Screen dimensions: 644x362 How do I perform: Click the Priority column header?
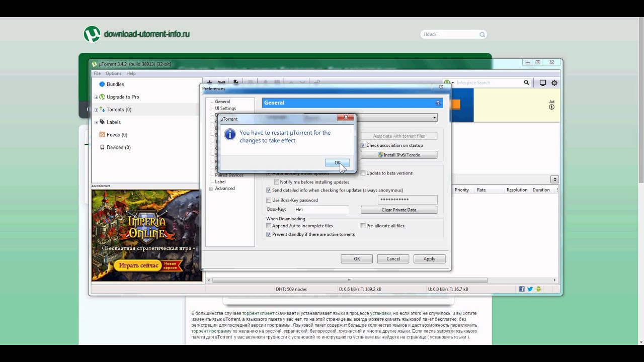tap(462, 190)
